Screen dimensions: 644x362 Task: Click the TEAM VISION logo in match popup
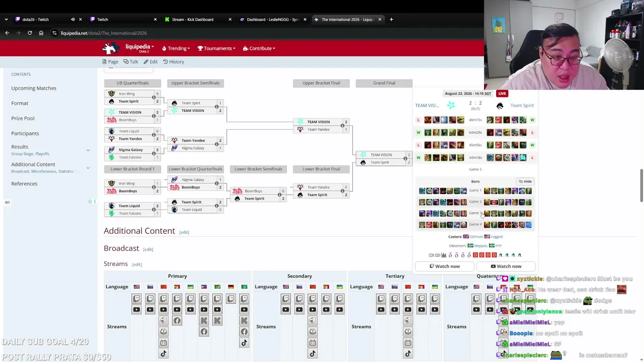click(451, 105)
